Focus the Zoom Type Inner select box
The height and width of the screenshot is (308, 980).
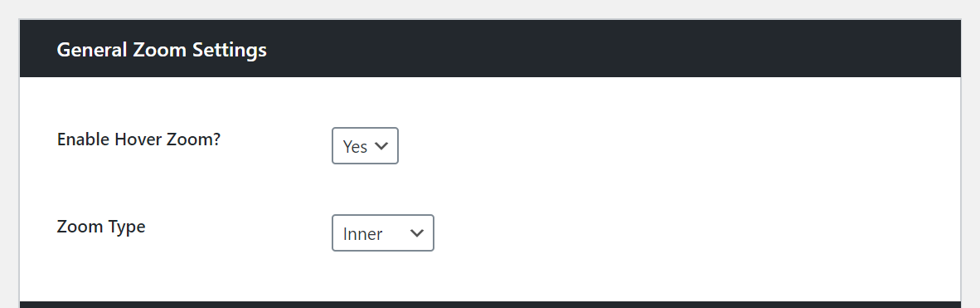click(382, 233)
